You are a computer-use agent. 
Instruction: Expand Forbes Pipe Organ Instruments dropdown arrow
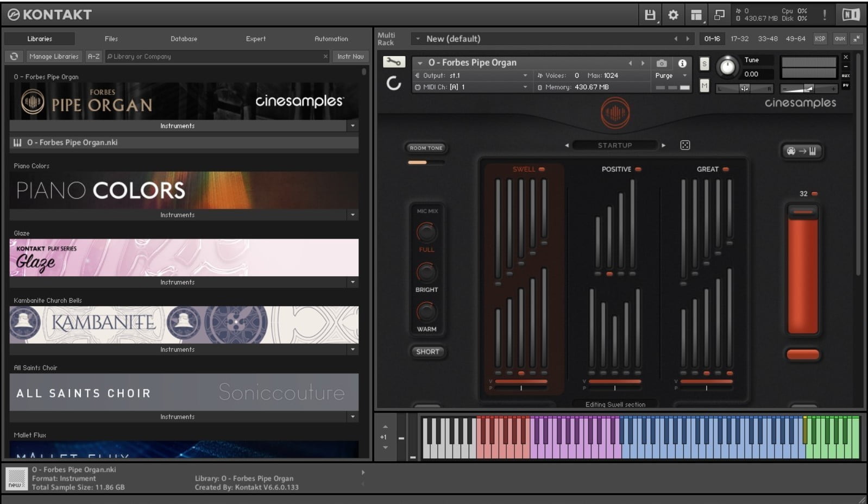pyautogui.click(x=353, y=126)
